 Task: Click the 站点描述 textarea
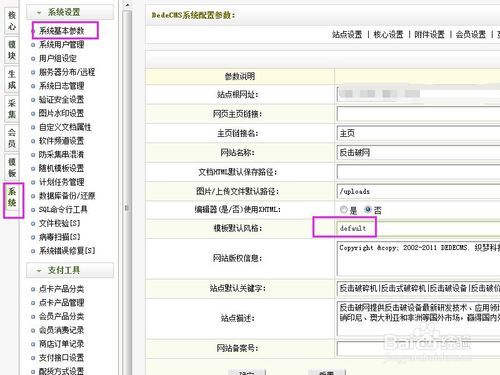point(418,318)
